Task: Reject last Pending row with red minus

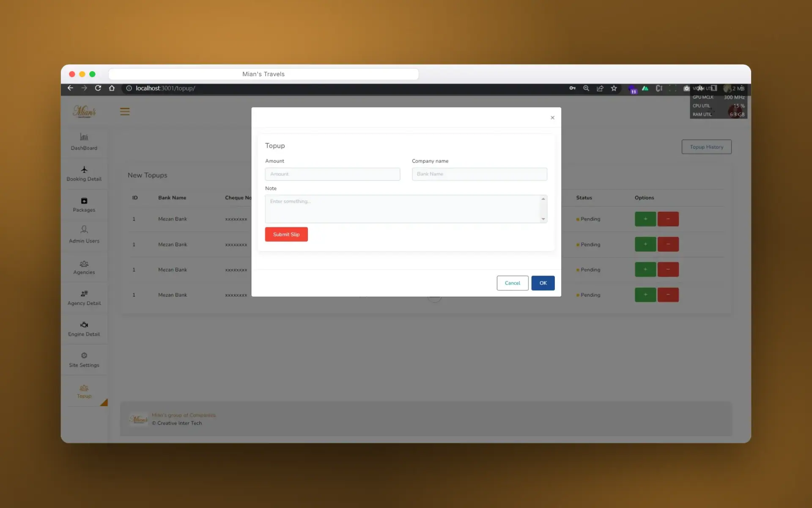Action: point(668,295)
